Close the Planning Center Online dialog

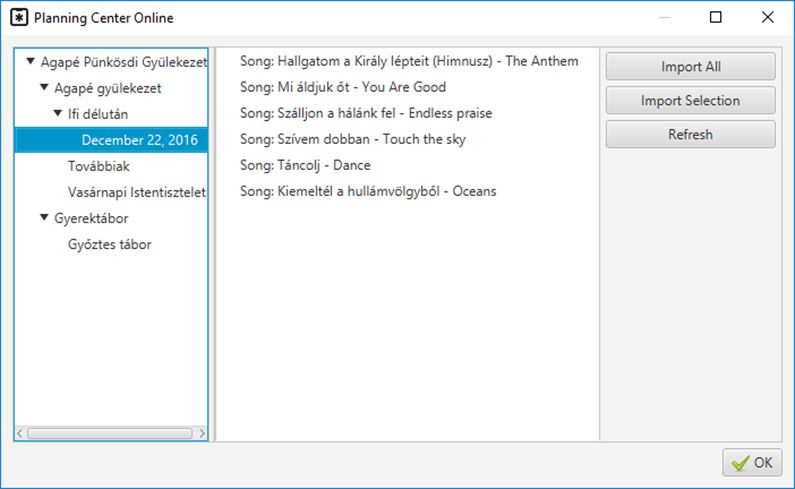768,17
